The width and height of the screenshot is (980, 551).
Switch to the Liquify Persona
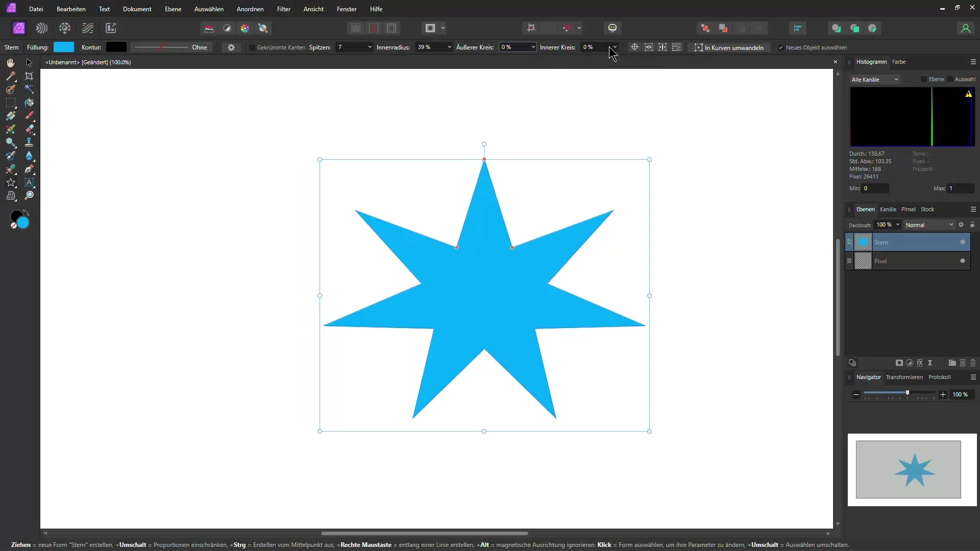point(42,28)
